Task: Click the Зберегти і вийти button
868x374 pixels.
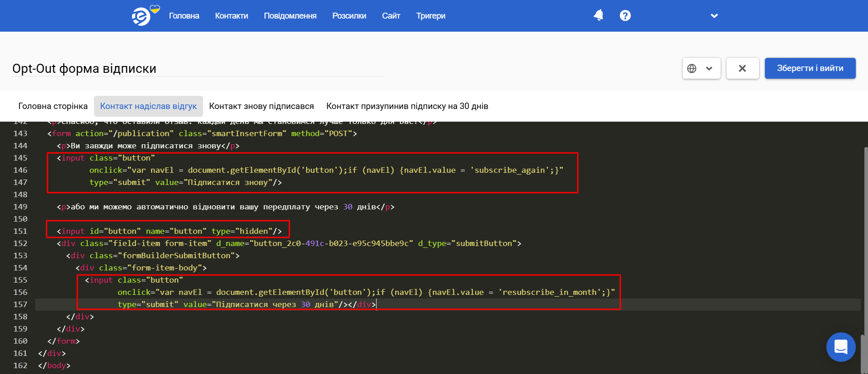Action: click(810, 68)
